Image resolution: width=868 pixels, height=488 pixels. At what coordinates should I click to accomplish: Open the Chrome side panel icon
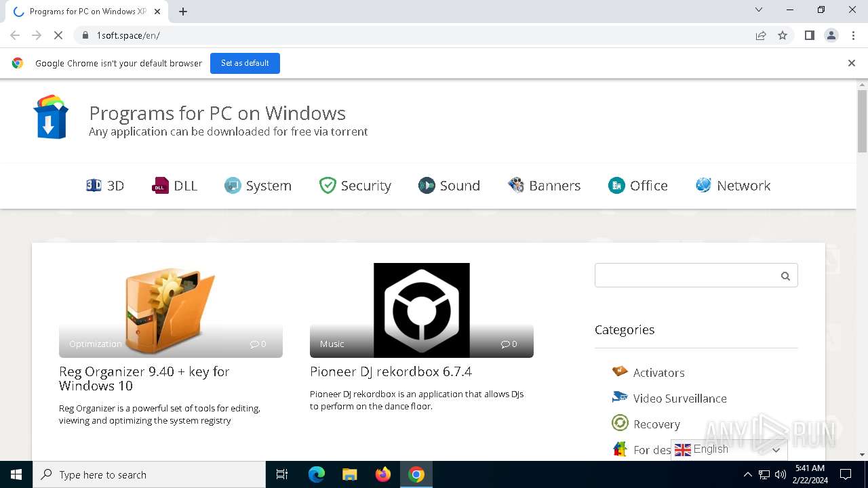tap(809, 35)
